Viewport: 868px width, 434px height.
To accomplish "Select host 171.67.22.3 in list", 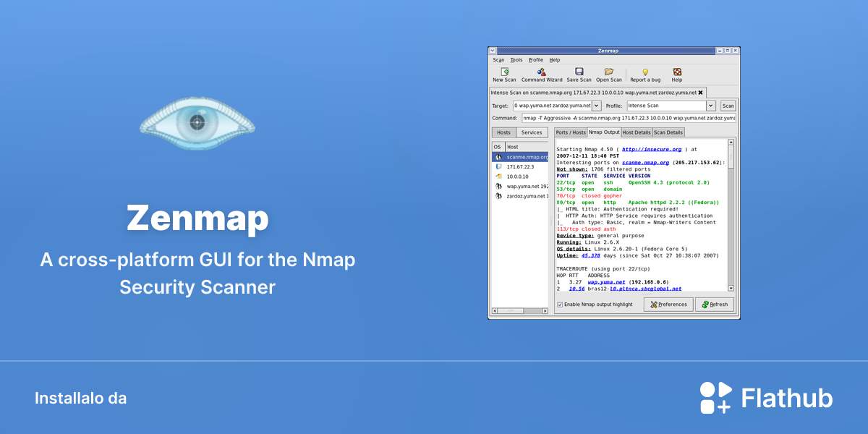I will tap(520, 166).
